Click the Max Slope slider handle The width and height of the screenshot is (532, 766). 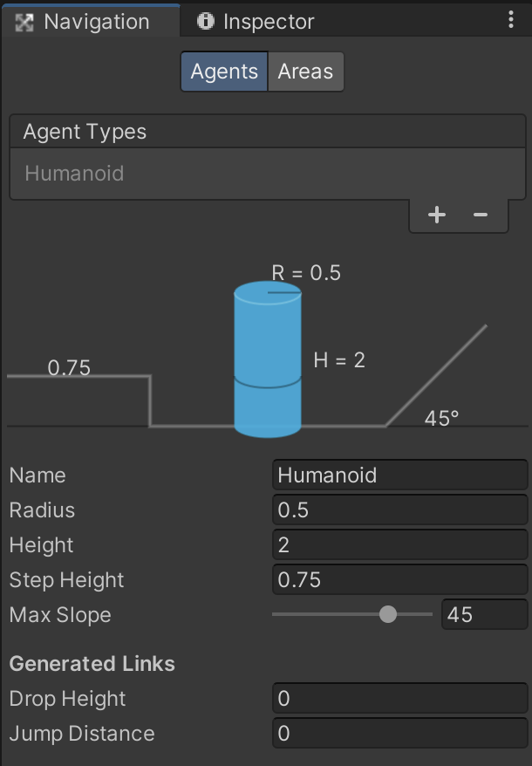[388, 615]
